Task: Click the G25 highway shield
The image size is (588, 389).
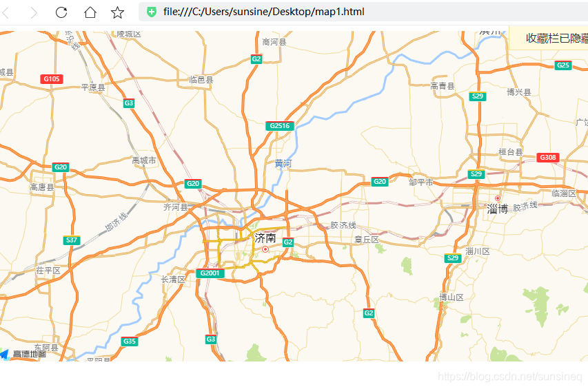Action: [x=563, y=65]
